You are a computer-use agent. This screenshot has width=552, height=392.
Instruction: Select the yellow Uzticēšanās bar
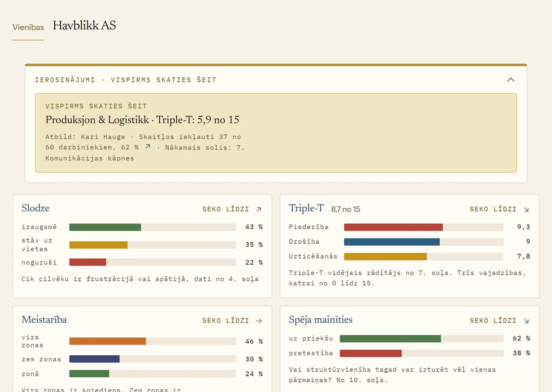point(385,256)
